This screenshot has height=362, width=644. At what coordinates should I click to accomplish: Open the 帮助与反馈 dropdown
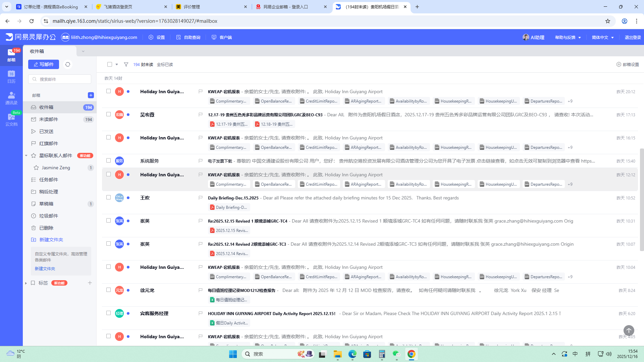coord(568,37)
